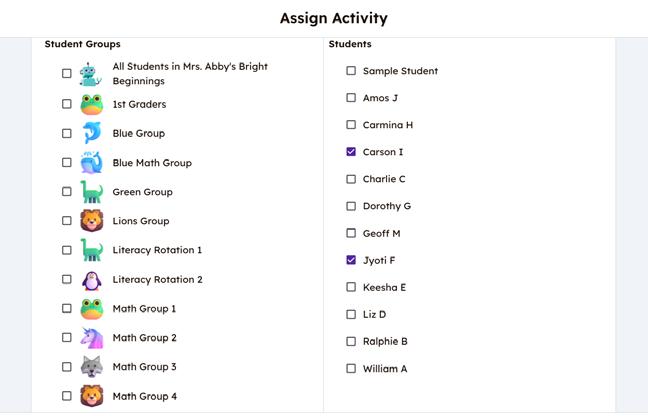Click the wolf icon for Math Group 3
Viewport: 648px width, 416px height.
point(92,367)
